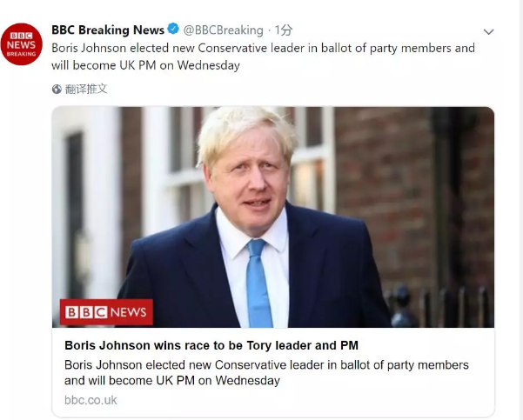Open the @BBCBreaking handle link
This screenshot has height=420, width=523.
click(221, 30)
